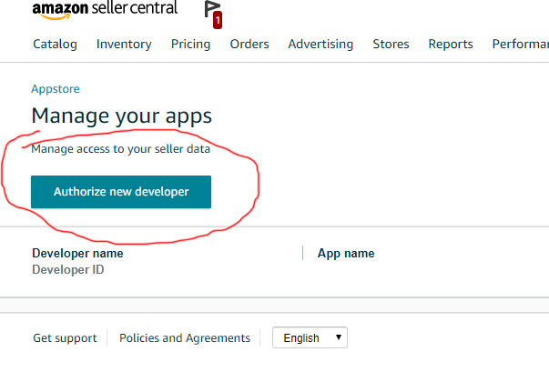Click the Developer ID label text
The height and width of the screenshot is (392, 549).
pyautogui.click(x=68, y=270)
